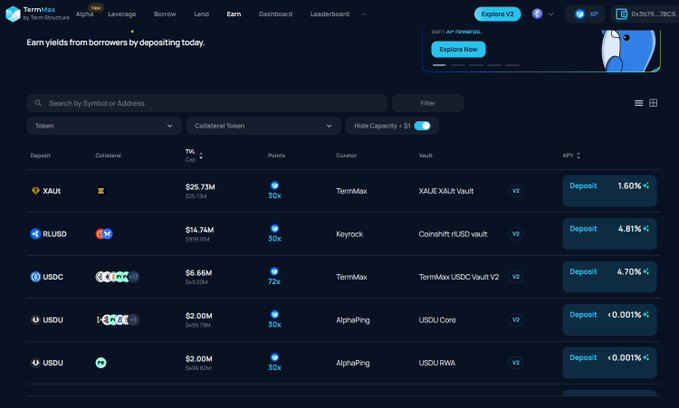The image size is (679, 408).
Task: Click the Filter button
Action: (x=428, y=103)
